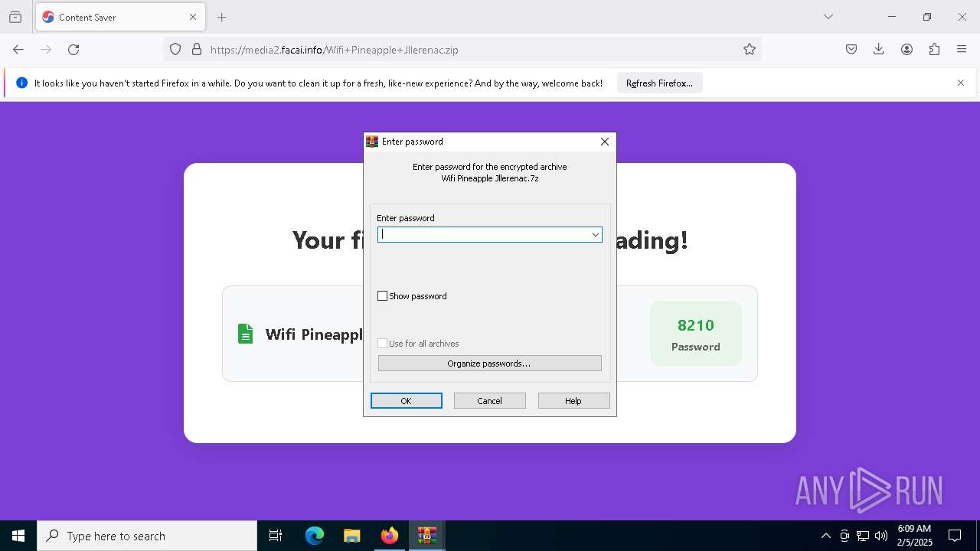Open a new browser tab
The height and width of the screenshot is (551, 980).
pyautogui.click(x=222, y=17)
